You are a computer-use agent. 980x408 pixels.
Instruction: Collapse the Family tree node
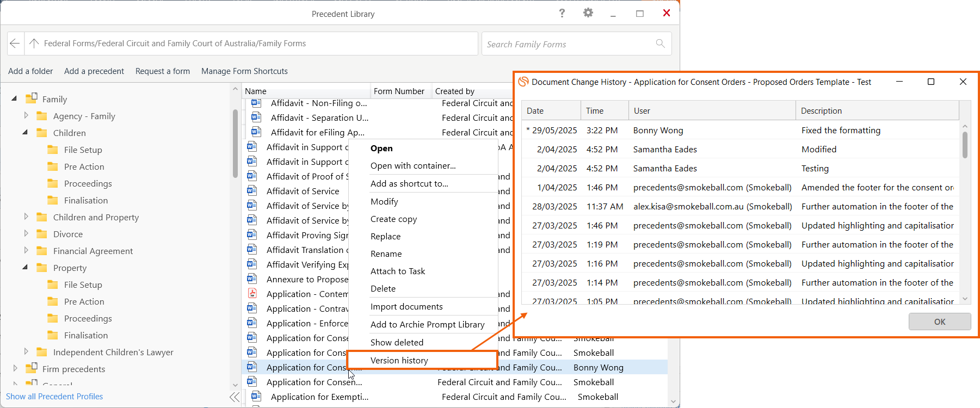[14, 99]
